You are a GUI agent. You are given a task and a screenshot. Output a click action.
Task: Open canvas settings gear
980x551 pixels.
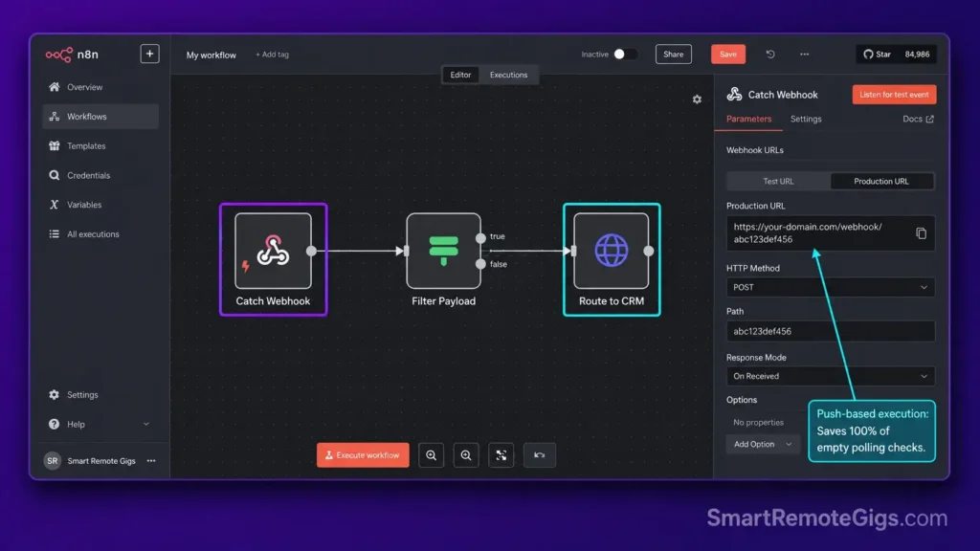(x=697, y=99)
